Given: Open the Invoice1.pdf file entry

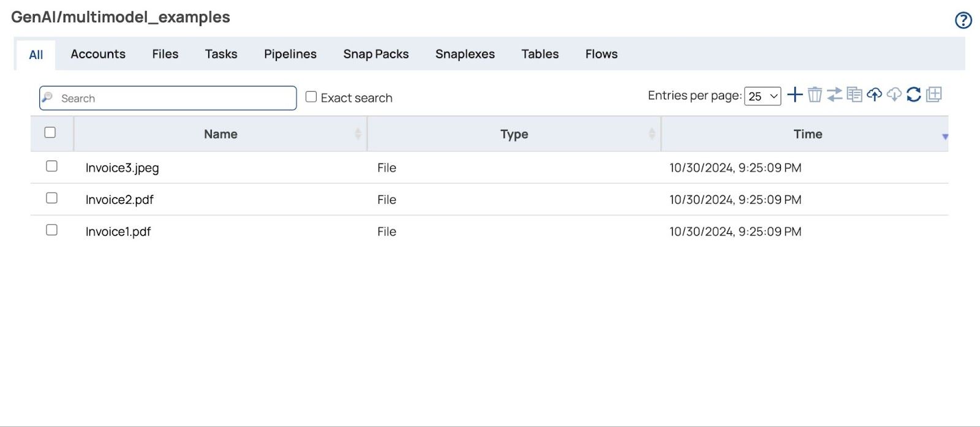Looking at the screenshot, I should 118,232.
